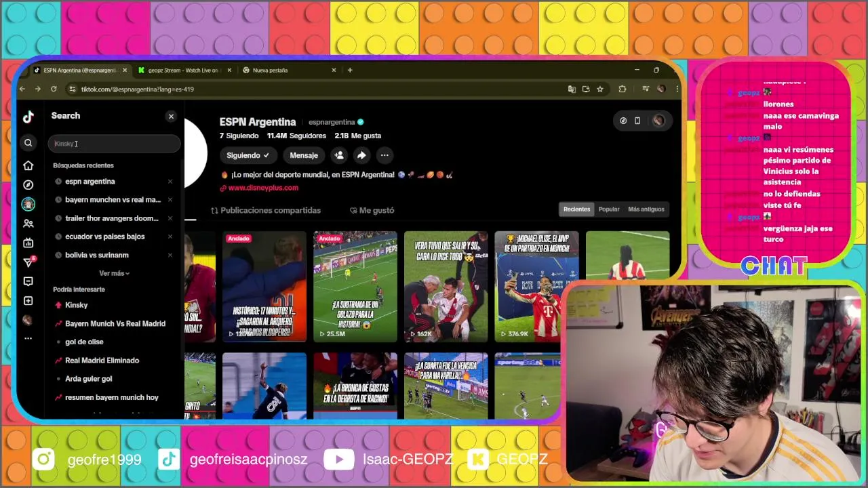
Task: Open the user avatar at top right of page
Action: [658, 121]
